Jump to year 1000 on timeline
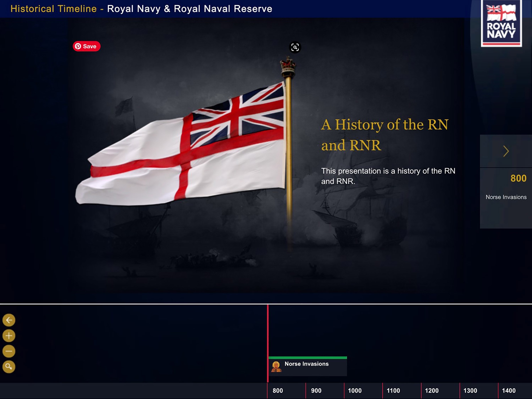Viewport: 532px width, 399px height. [x=354, y=391]
